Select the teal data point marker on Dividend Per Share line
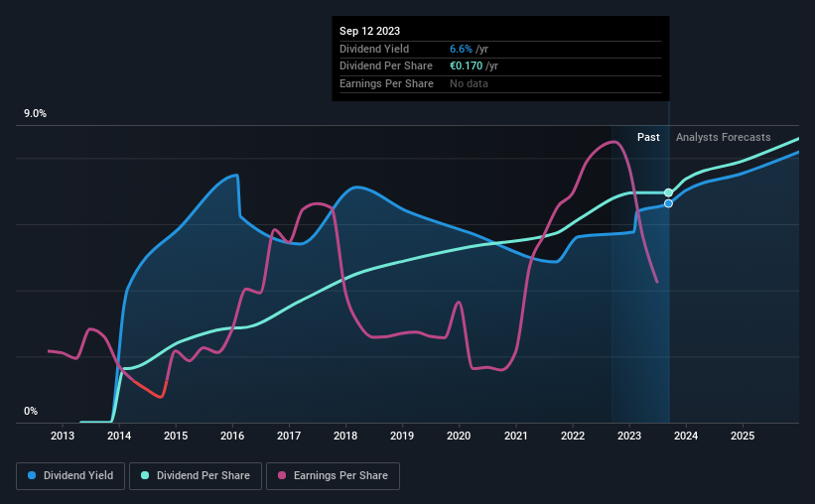815x504 pixels. pos(668,192)
